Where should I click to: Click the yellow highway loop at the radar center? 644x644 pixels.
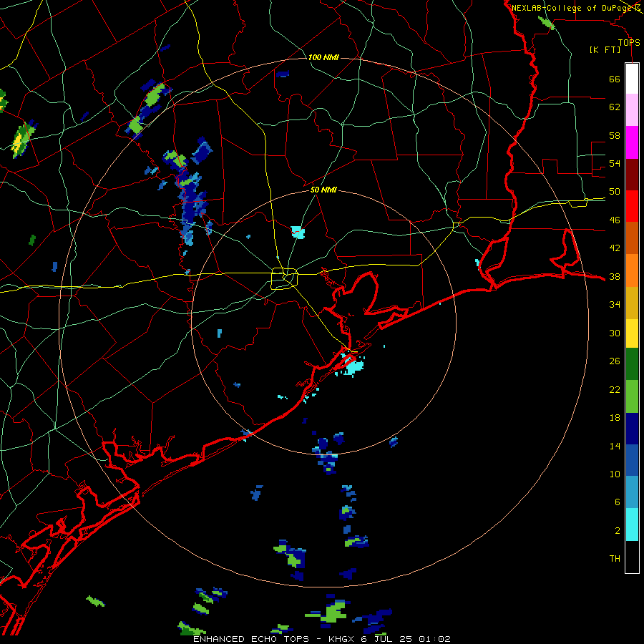[x=284, y=278]
